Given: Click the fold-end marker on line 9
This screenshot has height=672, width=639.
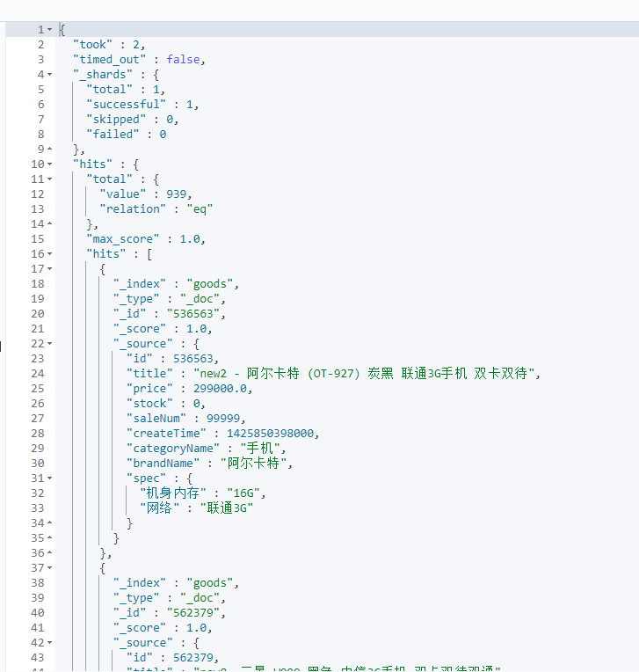Looking at the screenshot, I should point(50,150).
